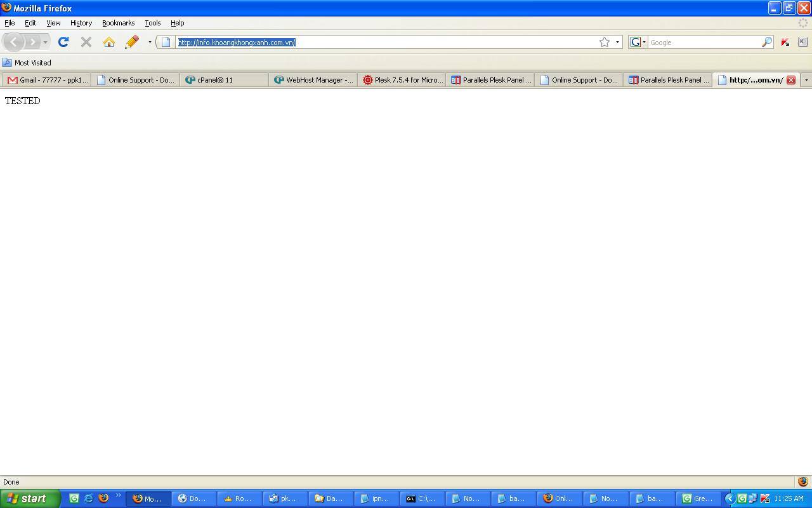Click the Stop loading icon
The height and width of the screenshot is (508, 812).
click(86, 42)
